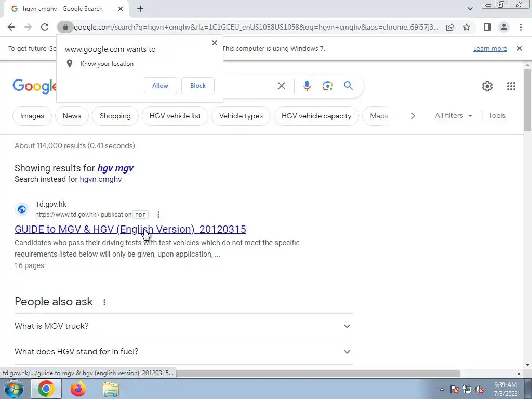Reload the page with the refresh icon
Viewport: 532px width, 399px height.
pos(45,27)
